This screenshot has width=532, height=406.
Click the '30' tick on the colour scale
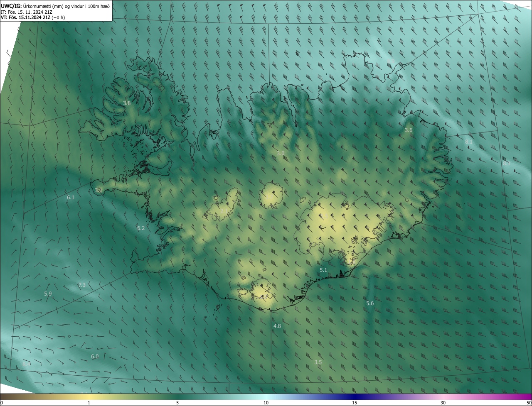(x=443, y=403)
